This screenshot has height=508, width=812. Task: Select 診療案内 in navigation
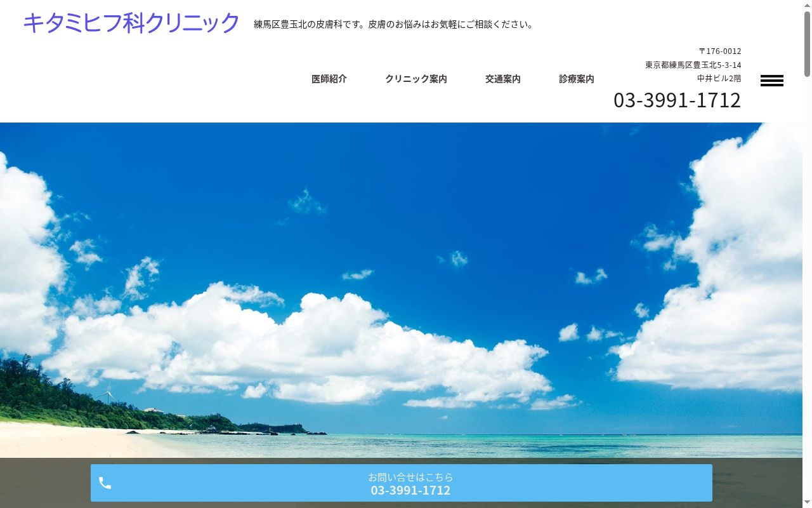click(x=577, y=79)
